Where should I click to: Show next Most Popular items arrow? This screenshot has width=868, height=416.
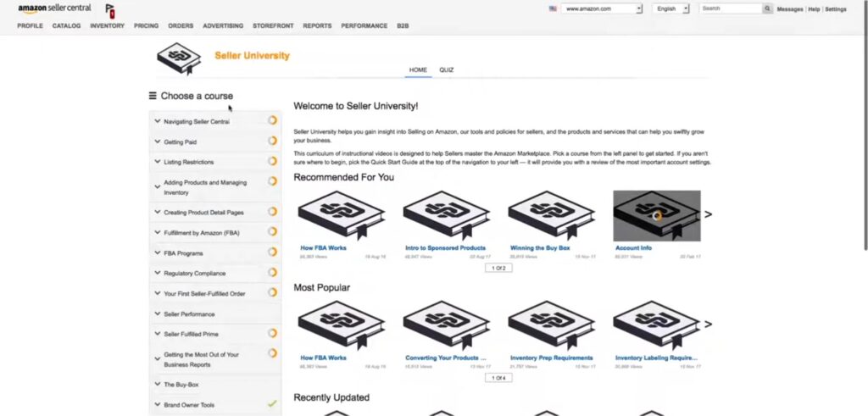click(x=708, y=324)
